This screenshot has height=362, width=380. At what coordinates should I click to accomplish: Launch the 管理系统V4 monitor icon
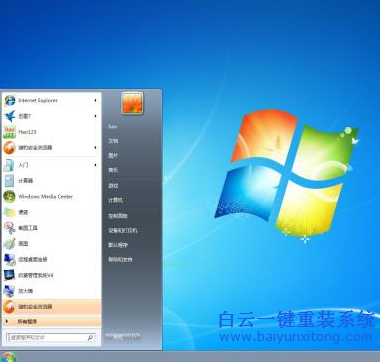click(9, 275)
